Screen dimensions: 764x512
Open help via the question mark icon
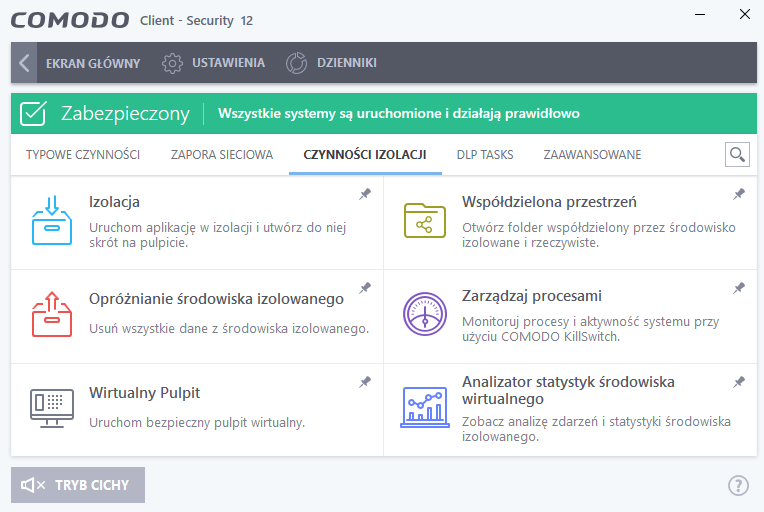(x=738, y=485)
